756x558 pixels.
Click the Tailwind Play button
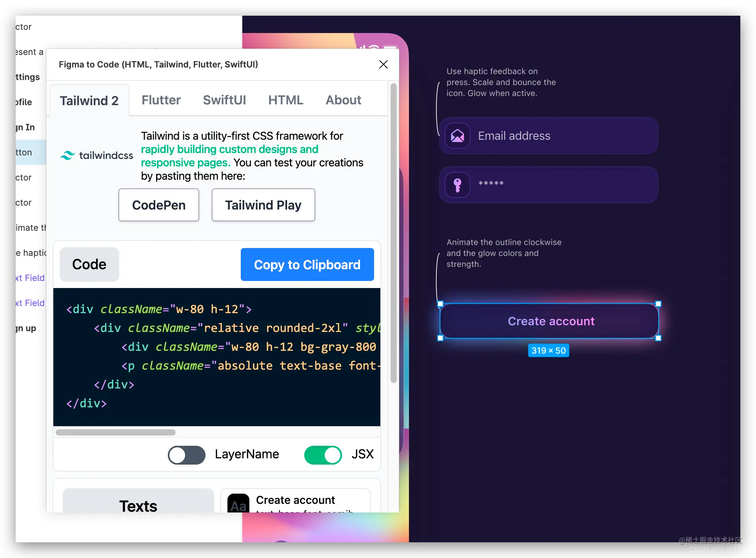pos(263,205)
